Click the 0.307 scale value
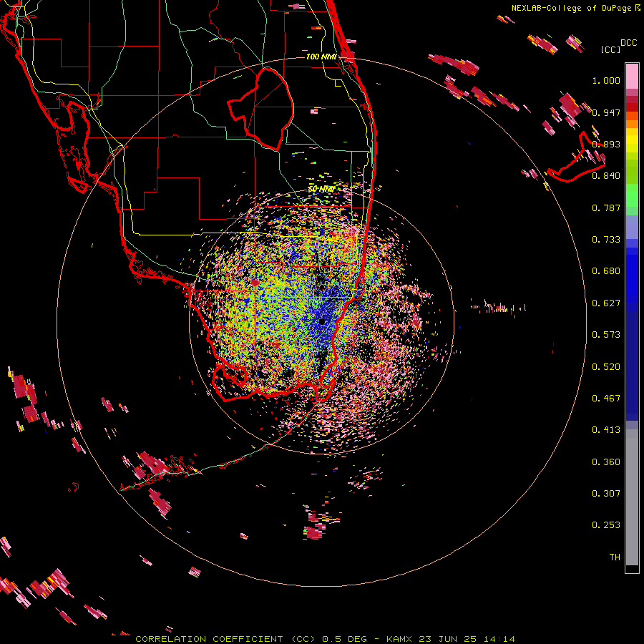Screen dimensions: 644x644 606,494
